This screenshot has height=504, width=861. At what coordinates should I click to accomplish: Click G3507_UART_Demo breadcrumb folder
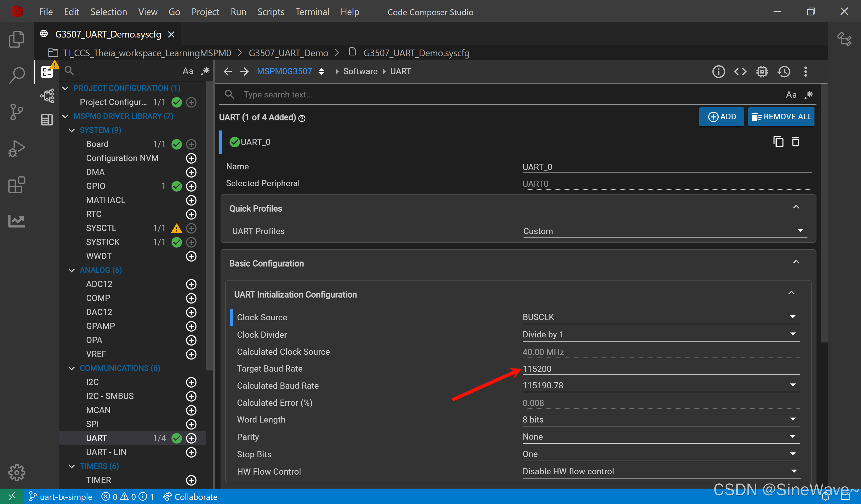(x=288, y=53)
